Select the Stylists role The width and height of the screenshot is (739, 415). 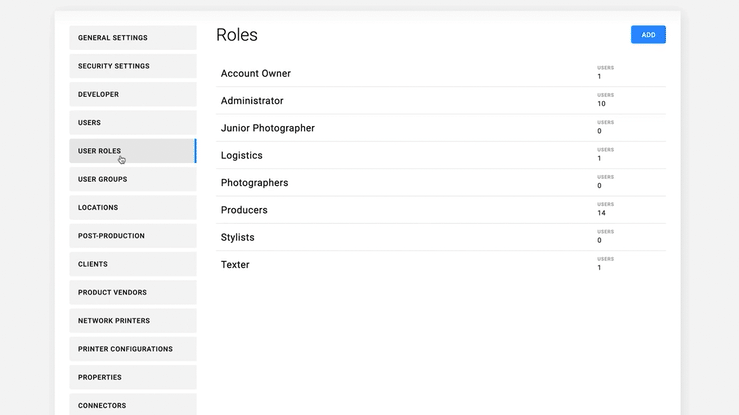point(441,237)
